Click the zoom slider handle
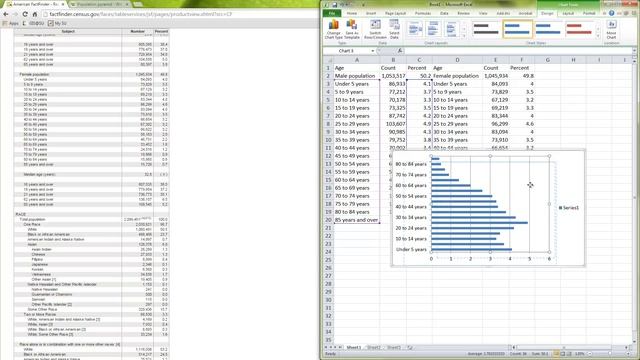 coord(610,353)
